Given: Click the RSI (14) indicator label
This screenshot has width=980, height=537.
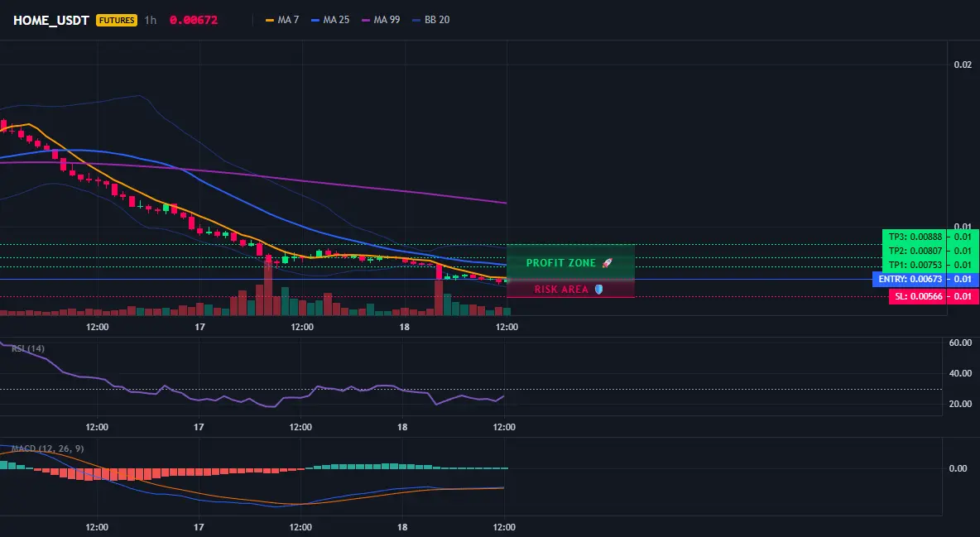Looking at the screenshot, I should click(28, 348).
